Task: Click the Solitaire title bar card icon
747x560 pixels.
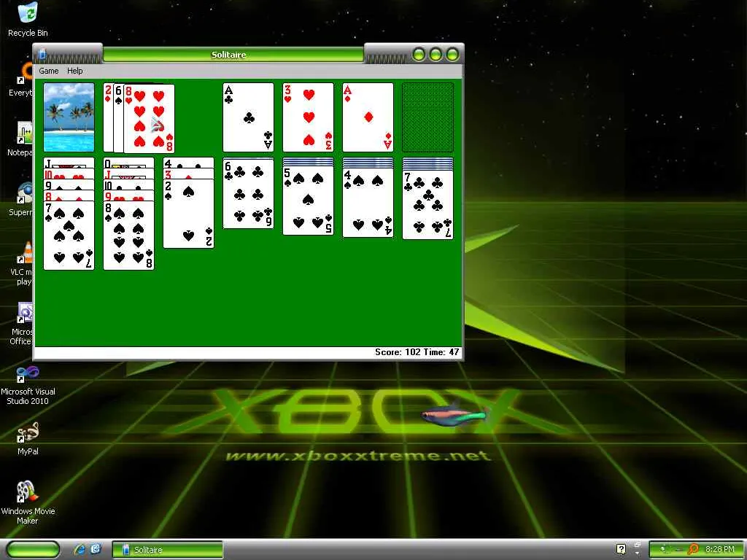Action: 42,54
